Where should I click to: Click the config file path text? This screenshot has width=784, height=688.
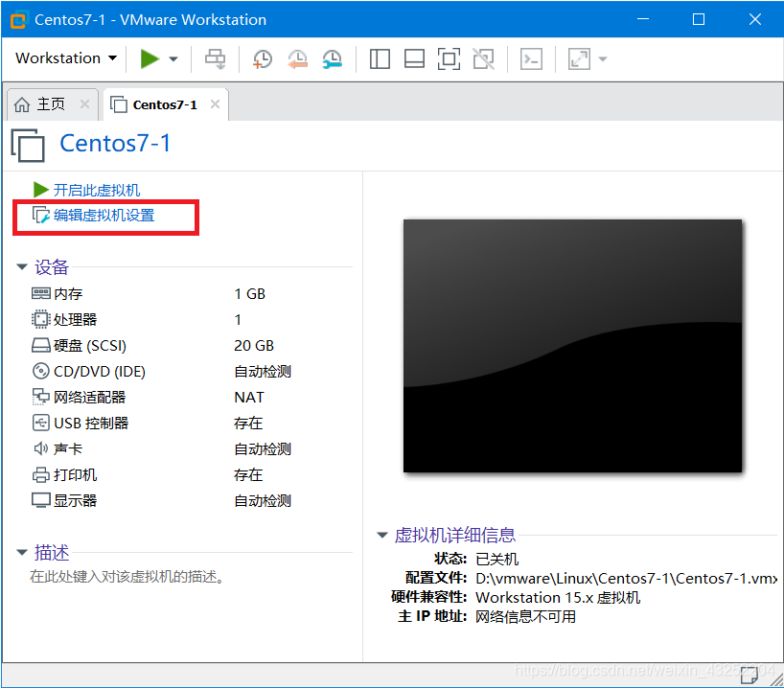pos(626,579)
